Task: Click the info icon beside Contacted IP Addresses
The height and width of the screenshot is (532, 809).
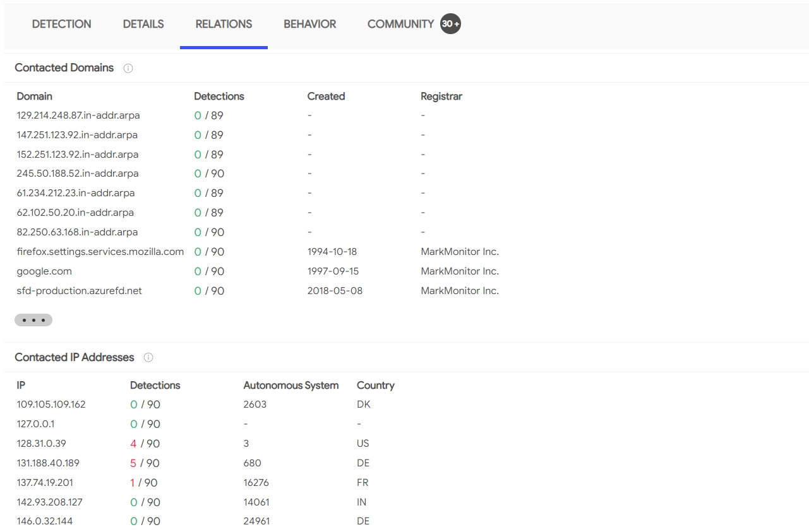Action: click(x=148, y=358)
